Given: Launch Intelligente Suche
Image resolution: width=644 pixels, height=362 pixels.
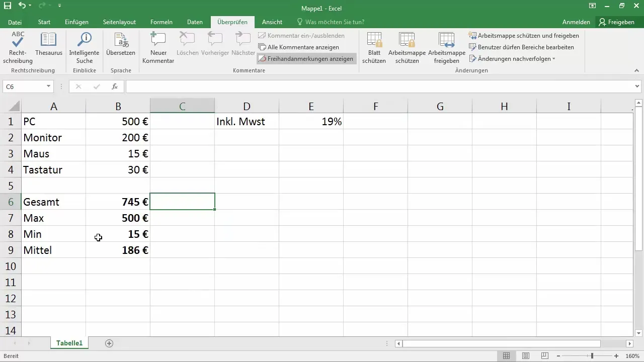Looking at the screenshot, I should pyautogui.click(x=84, y=48).
